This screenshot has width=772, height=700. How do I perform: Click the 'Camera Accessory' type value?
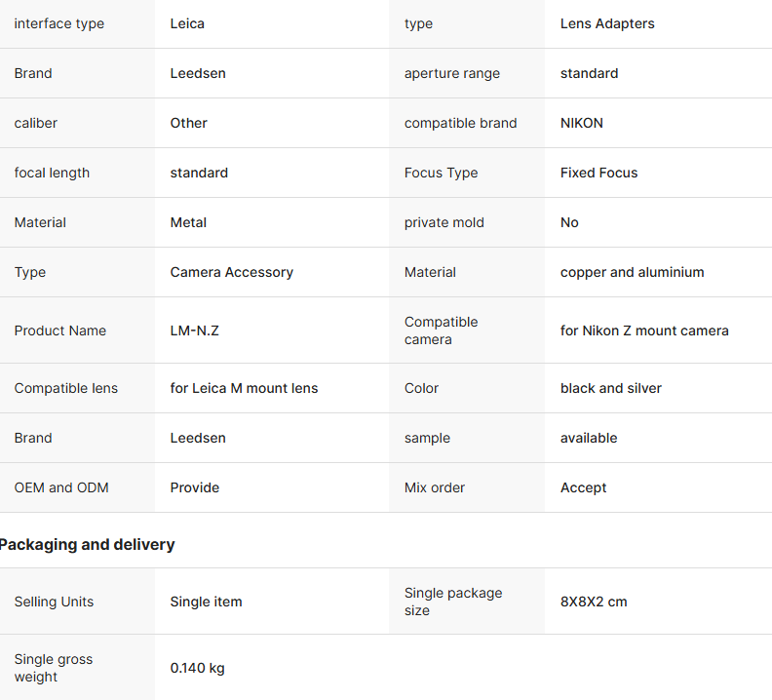(x=231, y=272)
